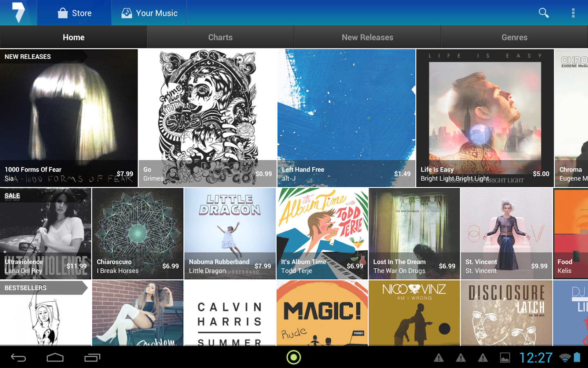Open Food album by Kelis
Image resolution: width=588 pixels, height=368 pixels.
(x=571, y=233)
